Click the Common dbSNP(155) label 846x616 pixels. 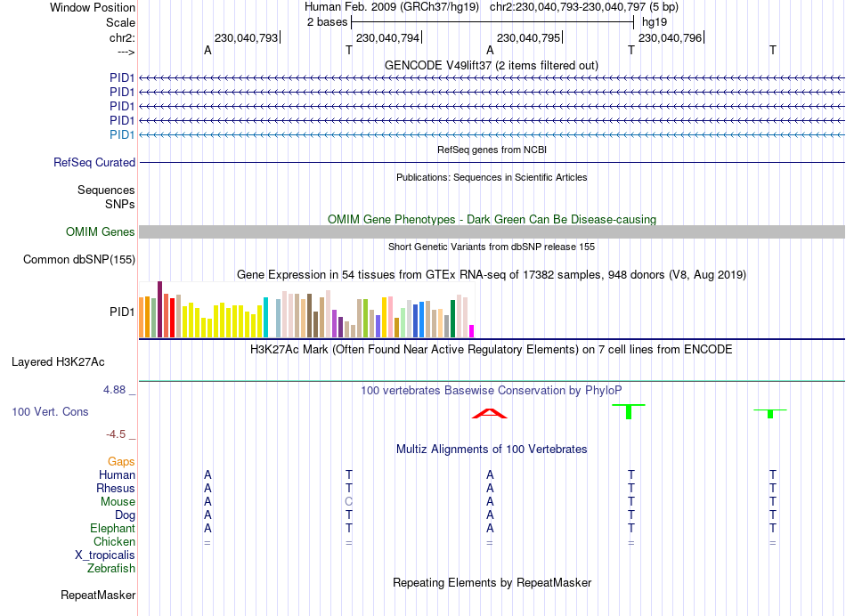point(79,259)
